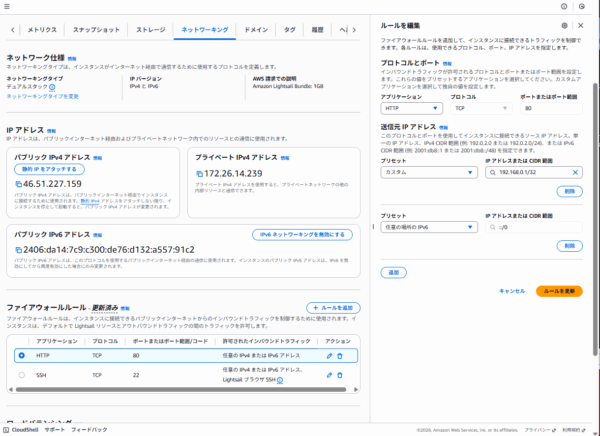Switch to the 履歴 tab
Viewport: 600px width, 436px height.
point(317,29)
